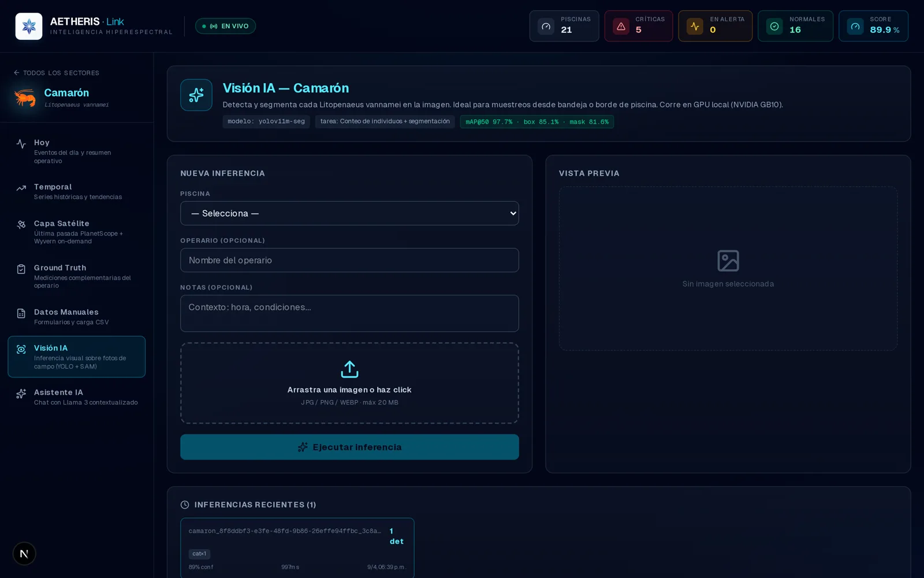Focus the Nombre del operario field

point(349,260)
